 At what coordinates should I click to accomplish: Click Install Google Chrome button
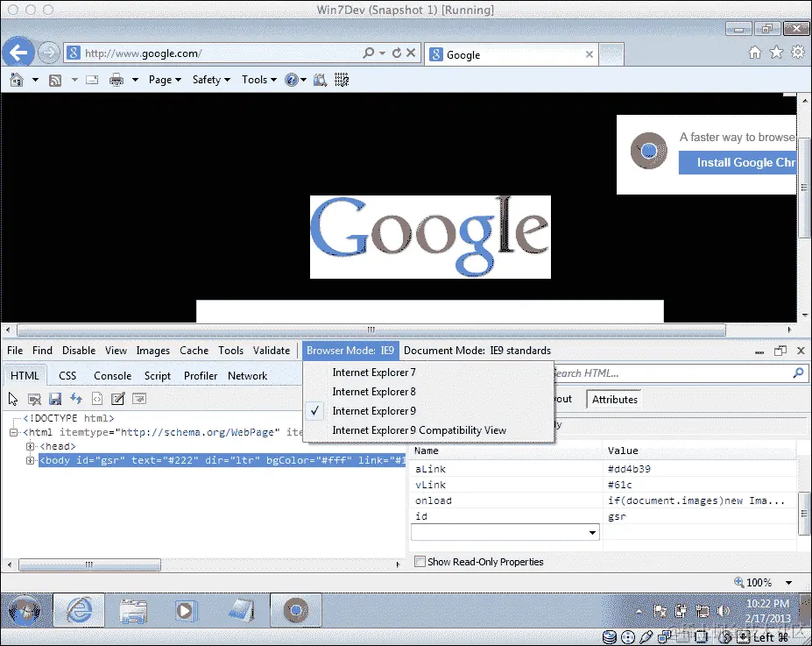click(x=738, y=163)
